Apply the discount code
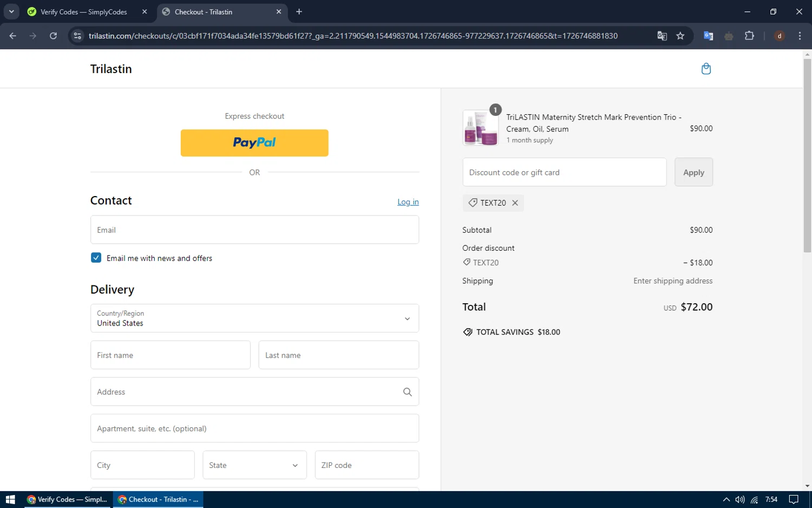The height and width of the screenshot is (508, 812). click(693, 172)
